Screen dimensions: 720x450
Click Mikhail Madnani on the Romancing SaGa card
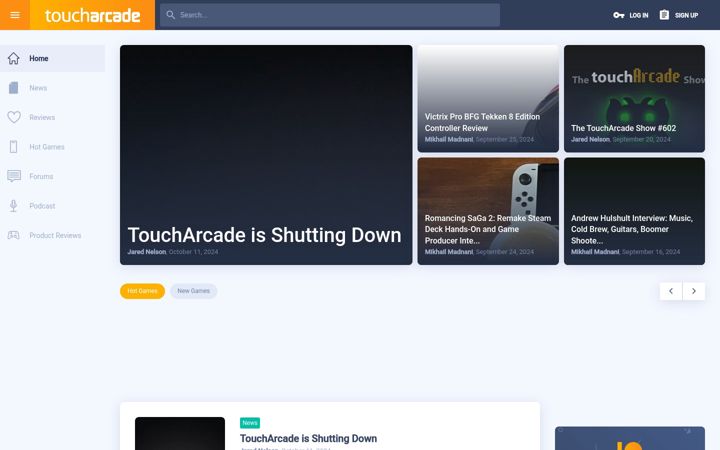449,252
